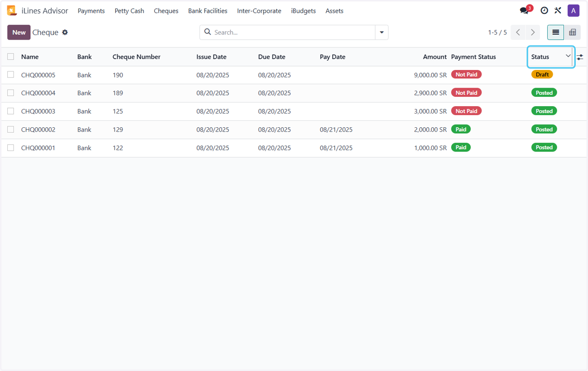Open record CHQ000002
588x371 pixels.
[38, 129]
